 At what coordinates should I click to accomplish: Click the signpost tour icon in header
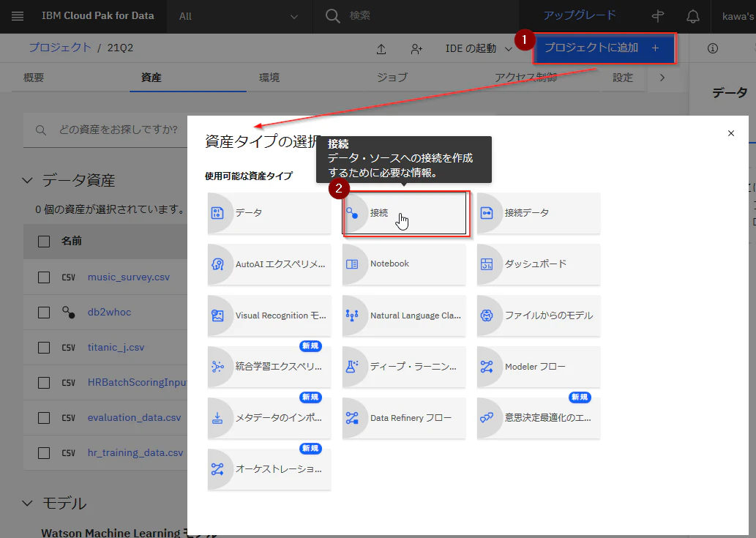pos(658,16)
